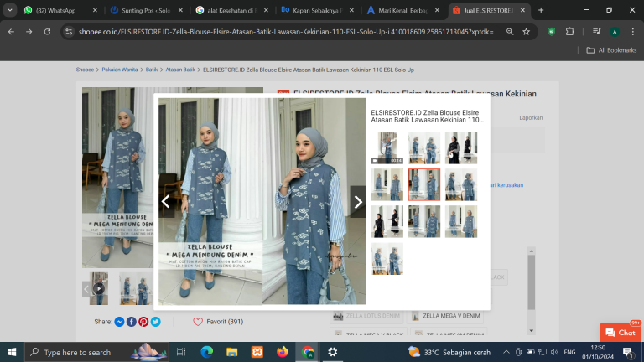
Task: Go to previous image in gallery popup
Action: 166,201
